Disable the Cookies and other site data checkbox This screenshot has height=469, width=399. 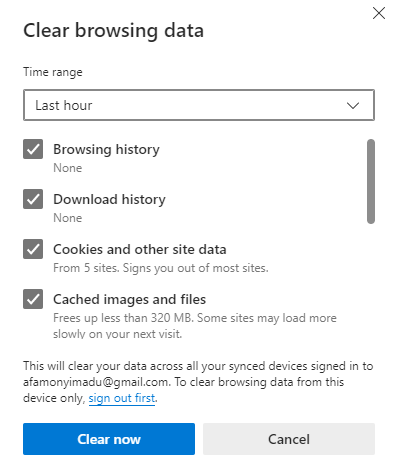(33, 249)
